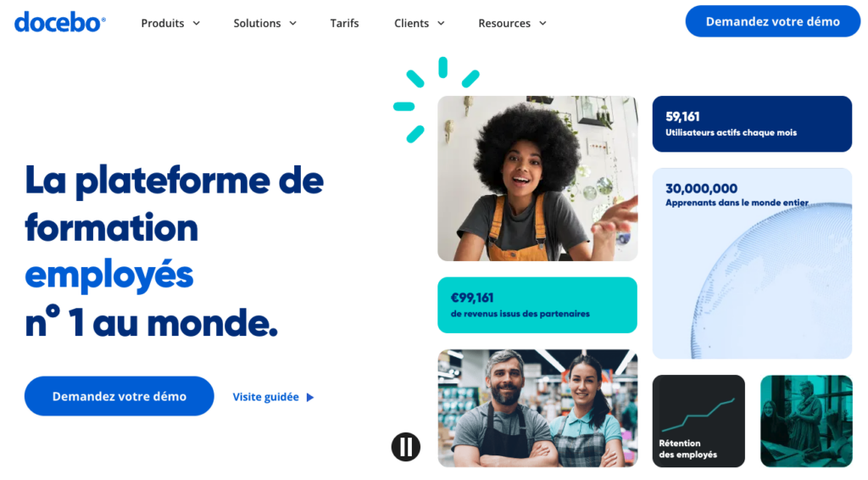Expand the Produits chevron
This screenshot has height=480, width=868.
(x=197, y=23)
